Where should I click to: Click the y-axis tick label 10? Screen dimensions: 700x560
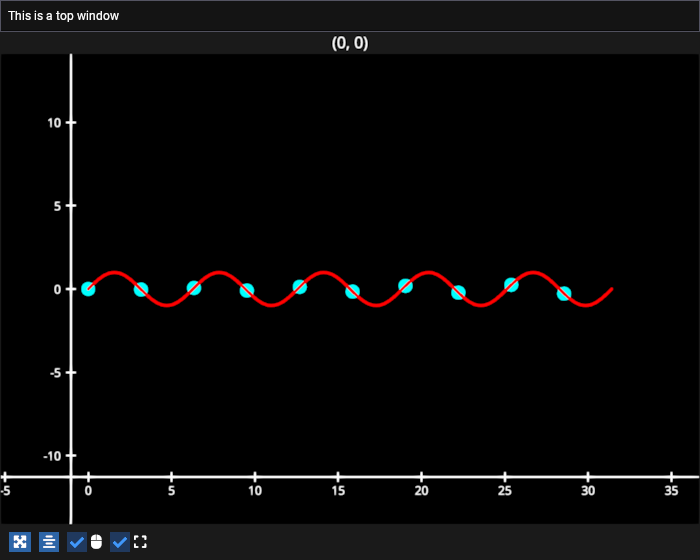(54, 123)
